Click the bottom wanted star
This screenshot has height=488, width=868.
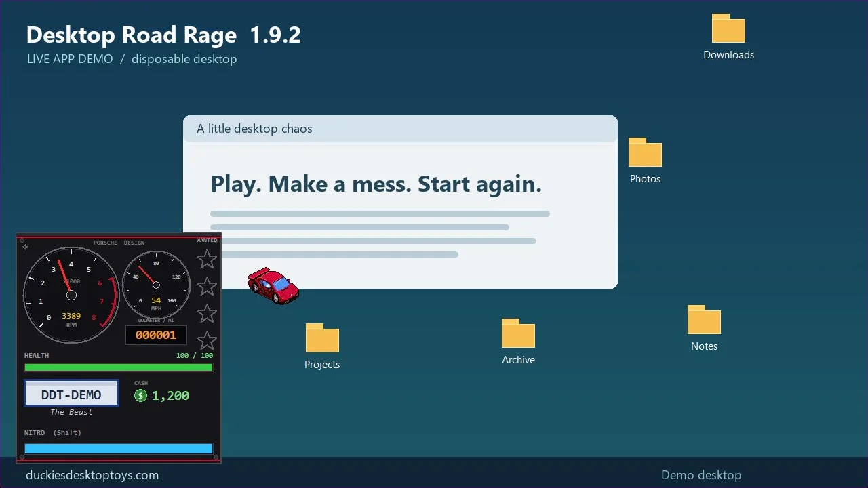tap(207, 340)
